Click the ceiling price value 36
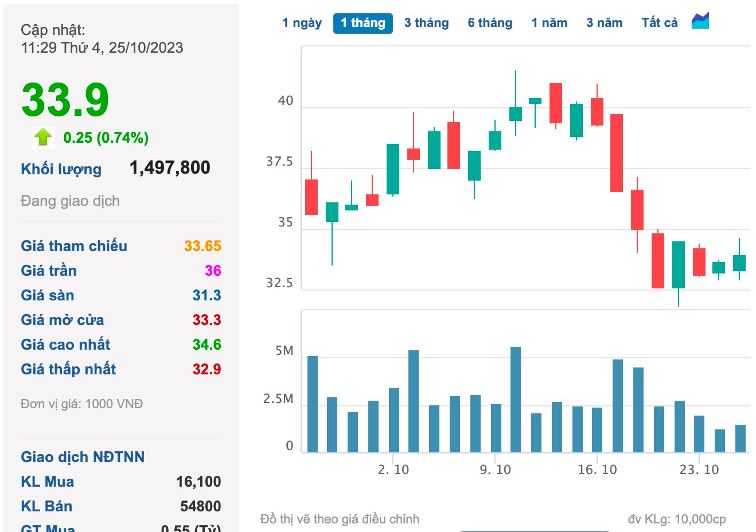This screenshot has height=532, width=756. 213,271
